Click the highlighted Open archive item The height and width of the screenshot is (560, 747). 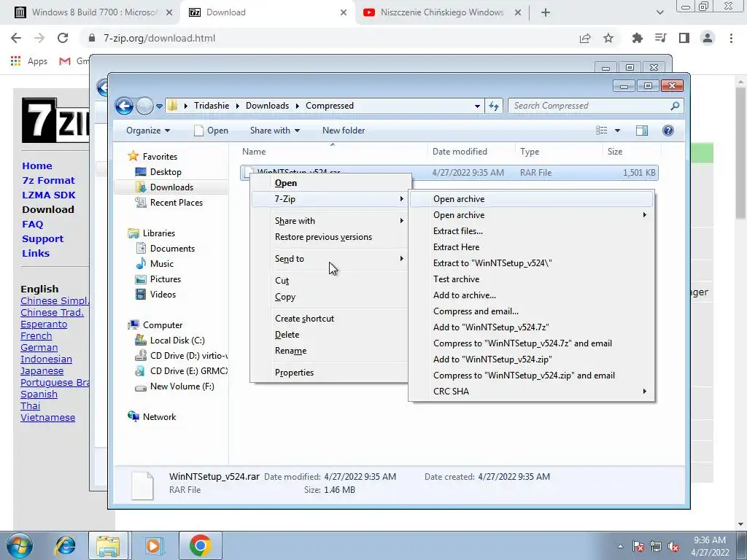(531, 199)
